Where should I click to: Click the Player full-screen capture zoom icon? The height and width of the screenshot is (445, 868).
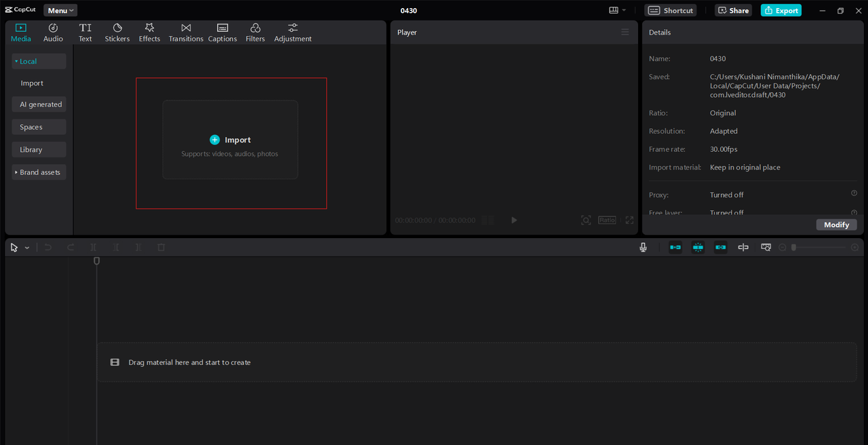click(586, 220)
